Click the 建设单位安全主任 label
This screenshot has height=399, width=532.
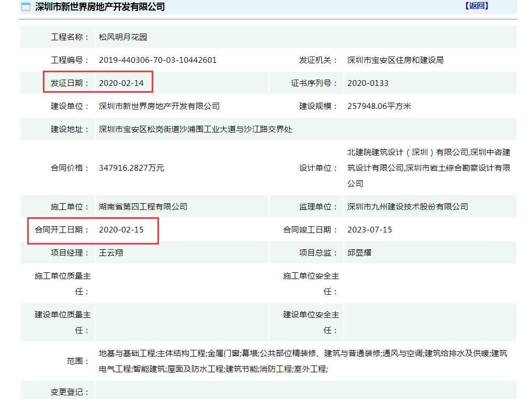311,323
